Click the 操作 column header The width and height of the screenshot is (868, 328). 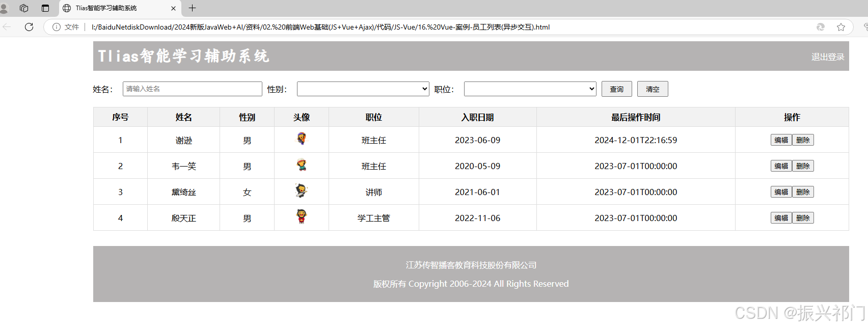coord(792,117)
